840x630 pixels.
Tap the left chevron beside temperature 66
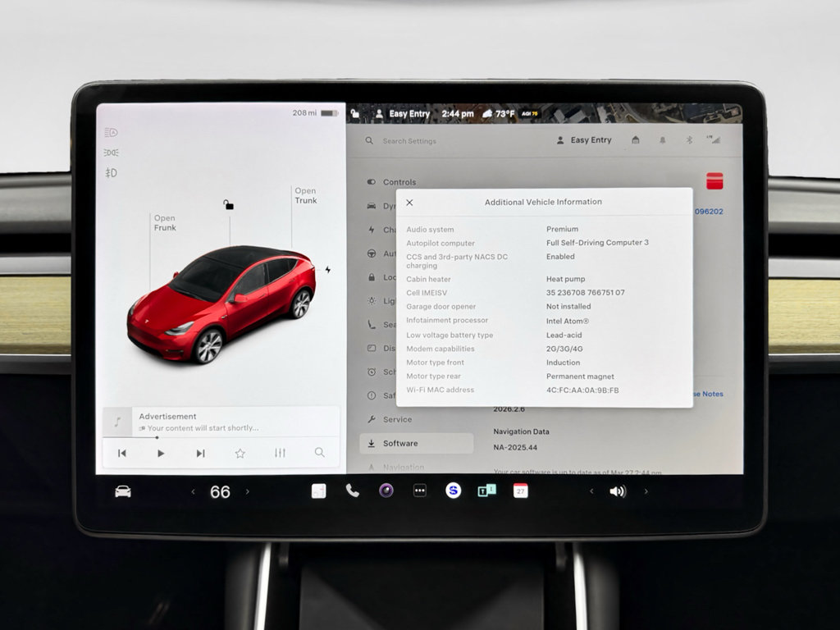click(x=194, y=491)
